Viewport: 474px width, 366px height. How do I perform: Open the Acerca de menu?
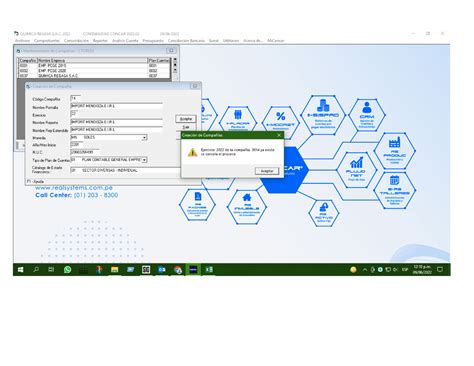coord(253,41)
